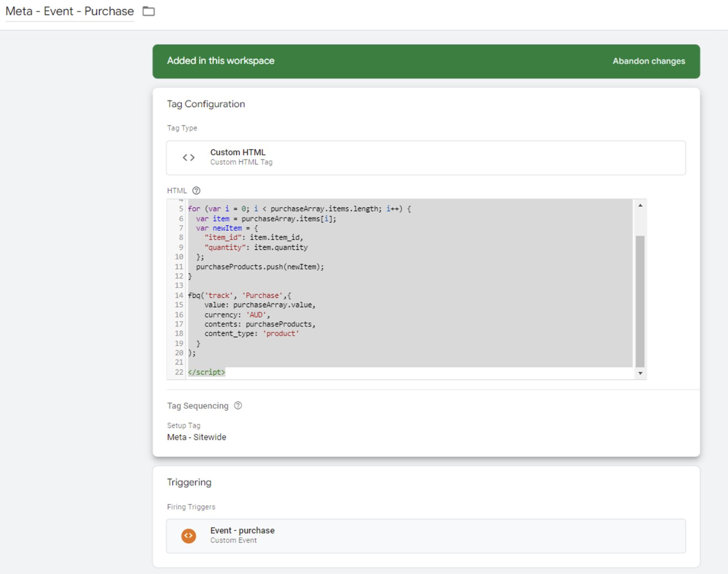Click the content_type: 'product' code line

coord(251,333)
